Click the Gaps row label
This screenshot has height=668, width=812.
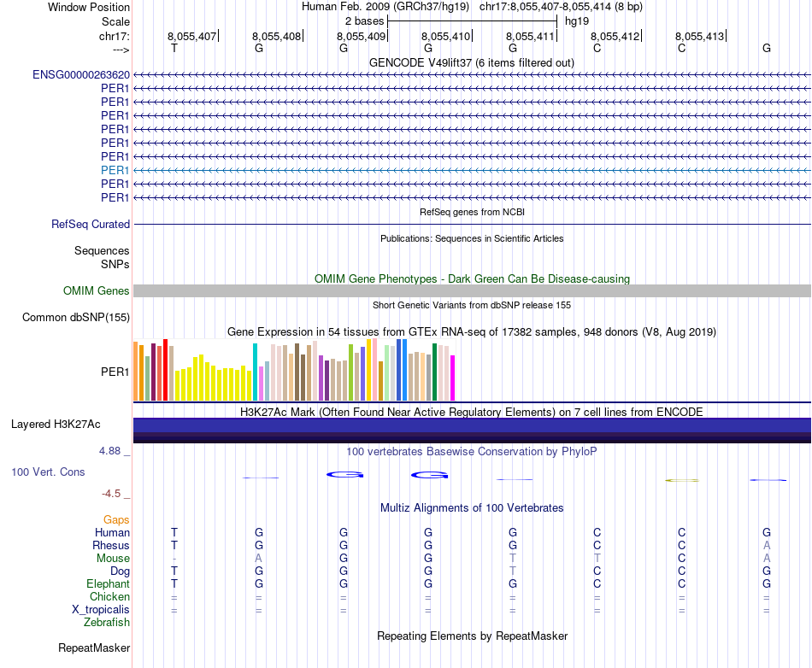(x=116, y=519)
